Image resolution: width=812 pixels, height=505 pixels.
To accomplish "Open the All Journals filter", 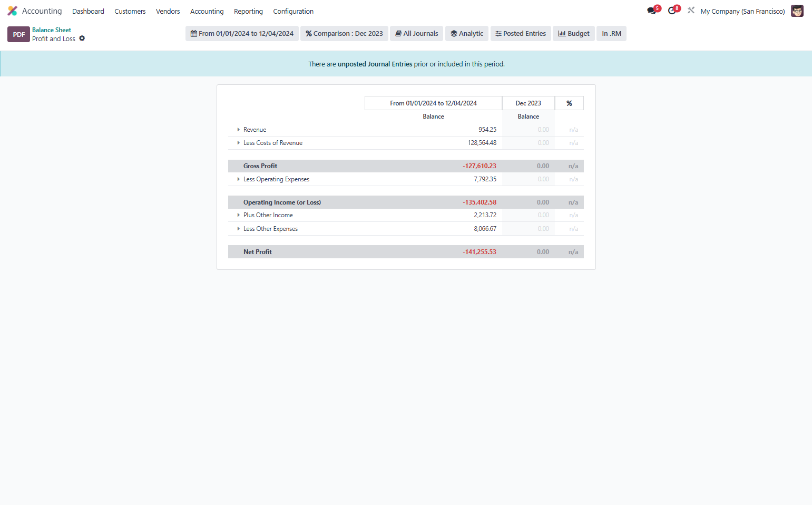I will pos(417,34).
